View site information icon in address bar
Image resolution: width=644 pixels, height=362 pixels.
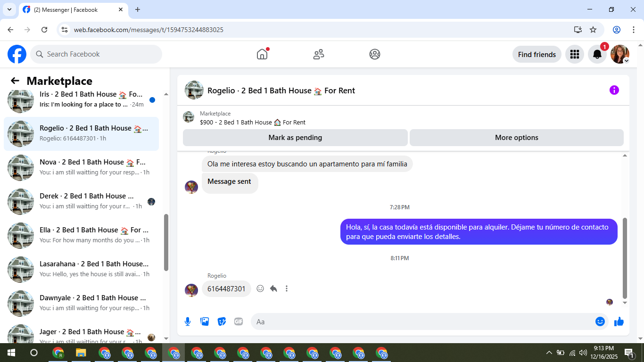click(65, 30)
